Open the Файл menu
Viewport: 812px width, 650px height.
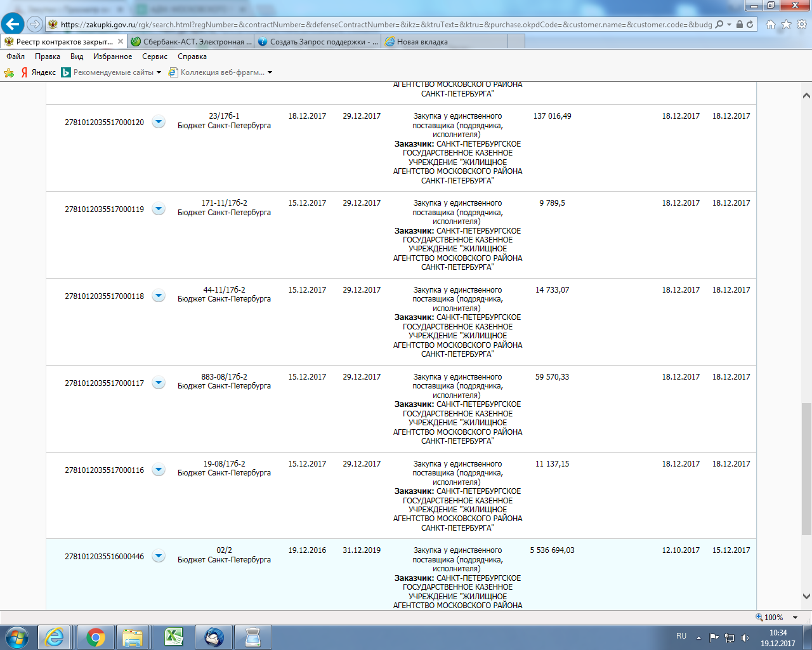(16, 56)
